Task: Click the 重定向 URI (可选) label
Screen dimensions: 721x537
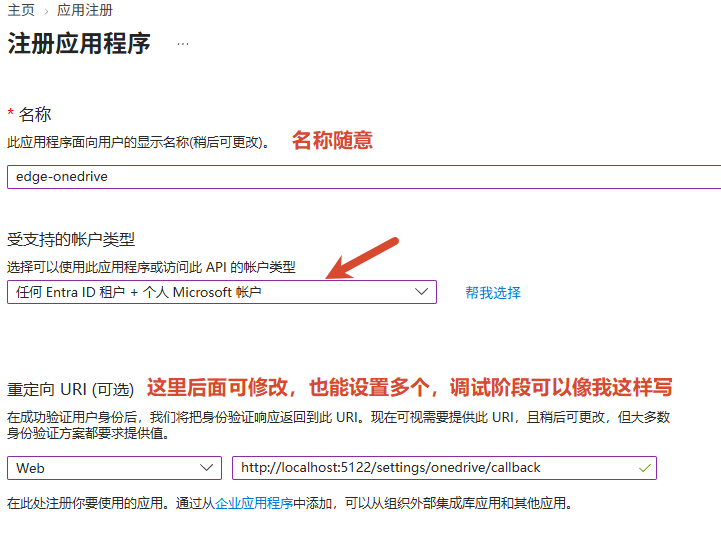Action: click(70, 389)
